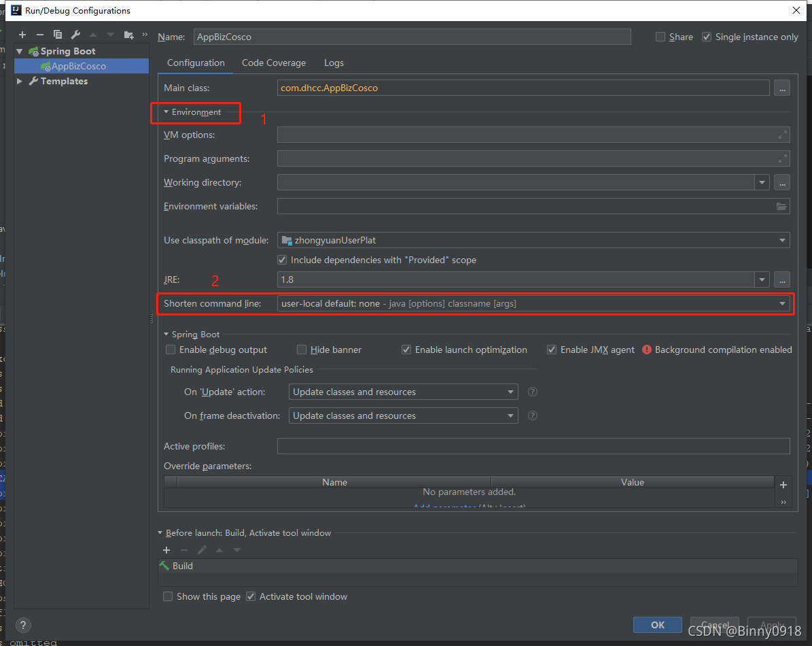Open Environment variables with the folder icon
Viewport: 812px width, 646px height.
click(x=782, y=206)
